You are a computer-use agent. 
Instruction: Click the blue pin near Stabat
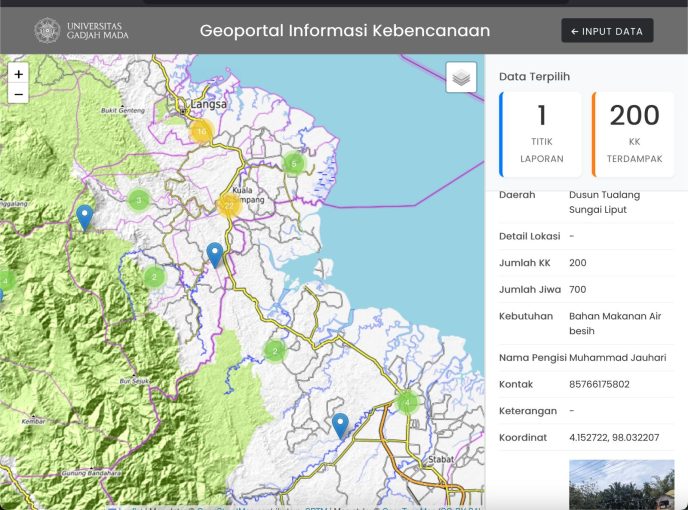click(340, 425)
